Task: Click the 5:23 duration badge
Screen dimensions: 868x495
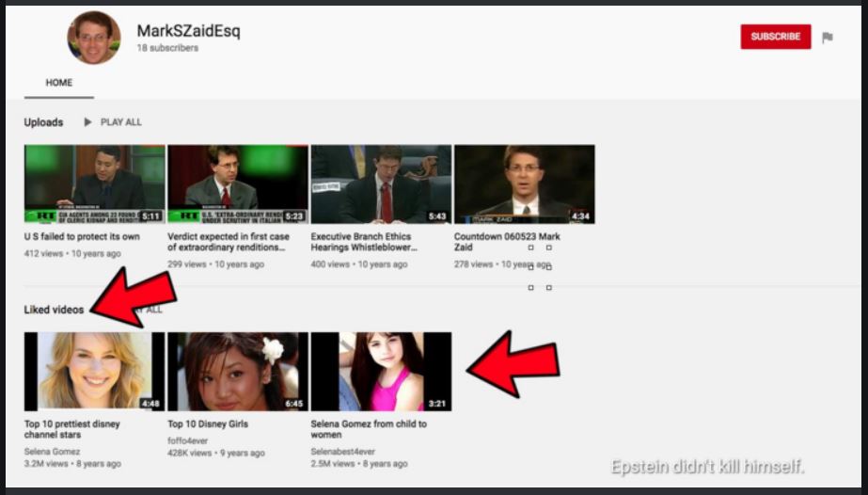Action: click(x=294, y=216)
